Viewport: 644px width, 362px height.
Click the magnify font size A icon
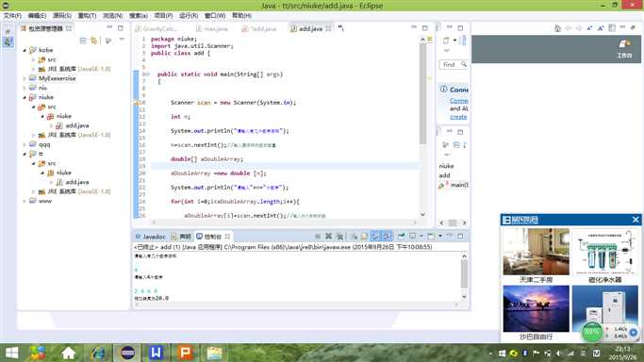tap(601, 28)
